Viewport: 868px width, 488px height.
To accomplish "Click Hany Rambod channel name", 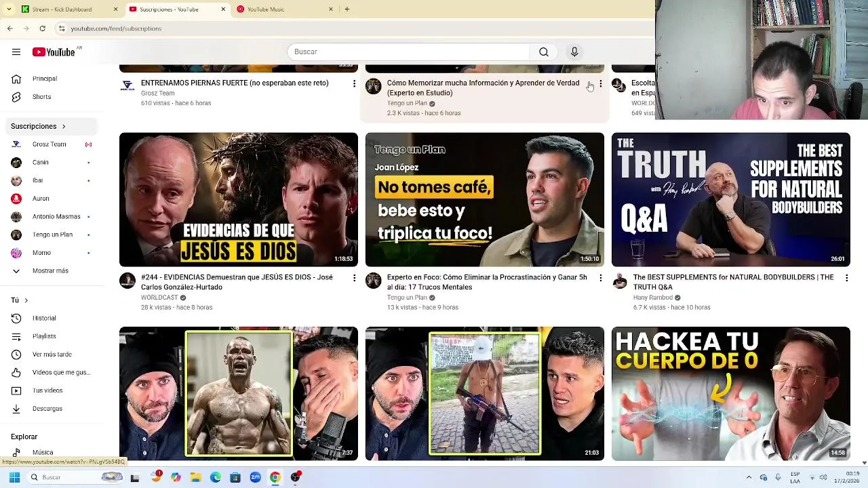I will point(653,298).
